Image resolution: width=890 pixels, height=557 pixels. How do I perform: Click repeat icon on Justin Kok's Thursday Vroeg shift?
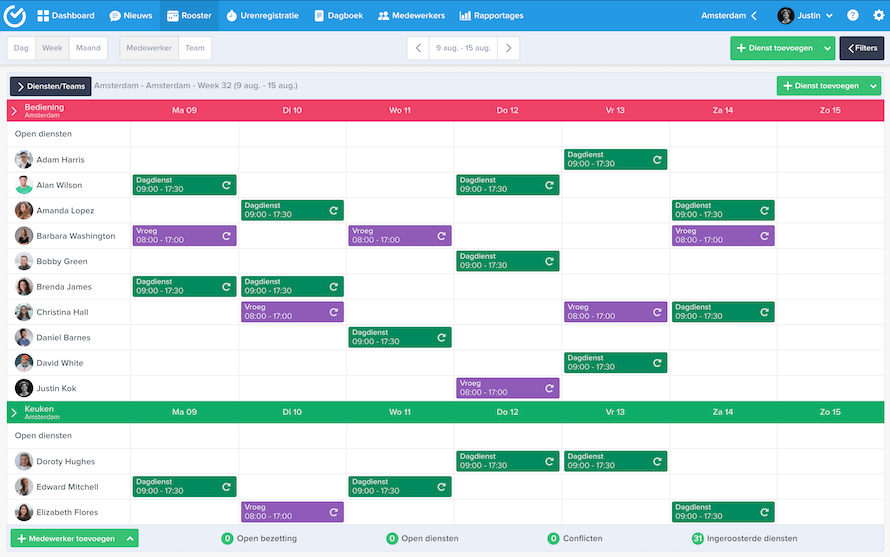[x=549, y=388]
